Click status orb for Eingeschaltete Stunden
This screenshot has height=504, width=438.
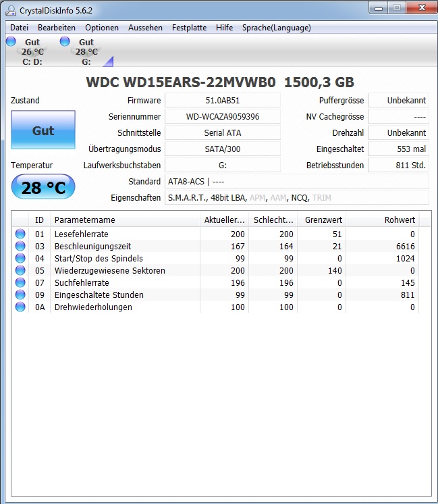(20, 295)
